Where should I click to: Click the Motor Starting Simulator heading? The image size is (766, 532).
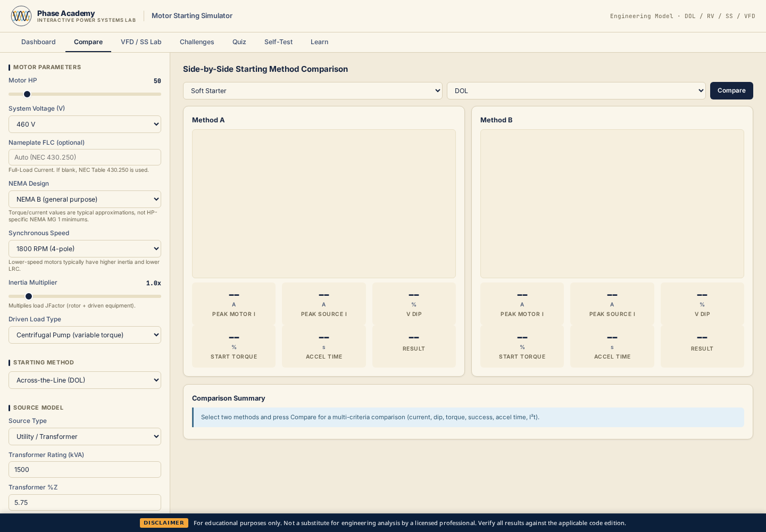coord(192,16)
